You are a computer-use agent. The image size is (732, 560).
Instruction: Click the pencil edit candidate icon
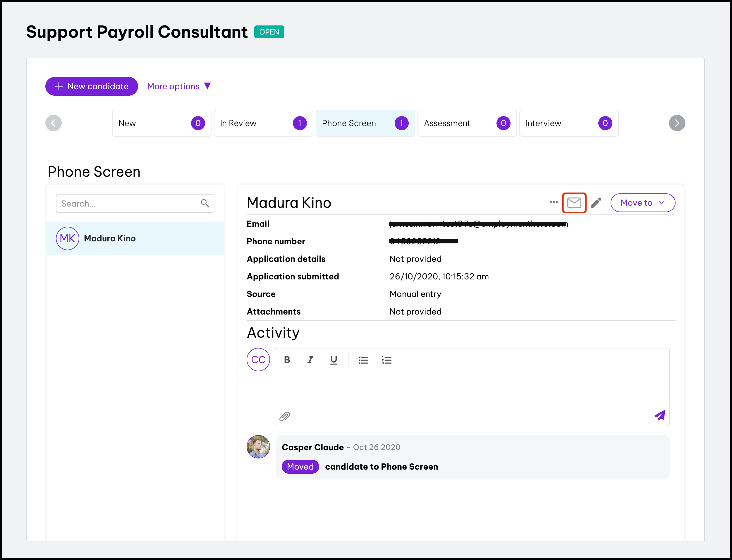coord(596,203)
